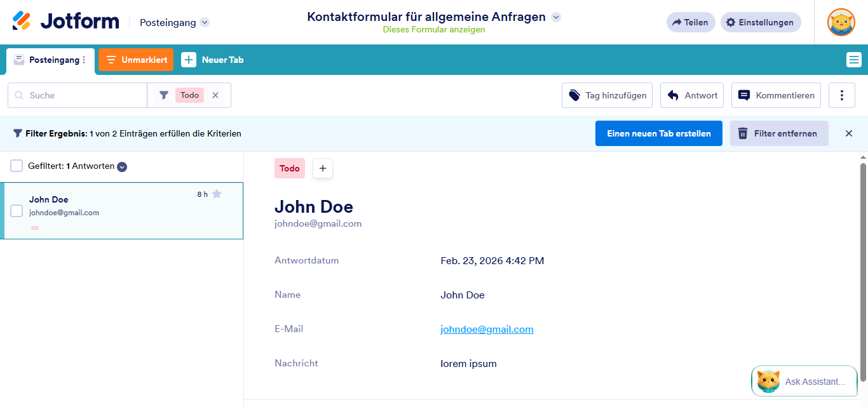
Task: Star John Doe's submission
Action: (217, 194)
